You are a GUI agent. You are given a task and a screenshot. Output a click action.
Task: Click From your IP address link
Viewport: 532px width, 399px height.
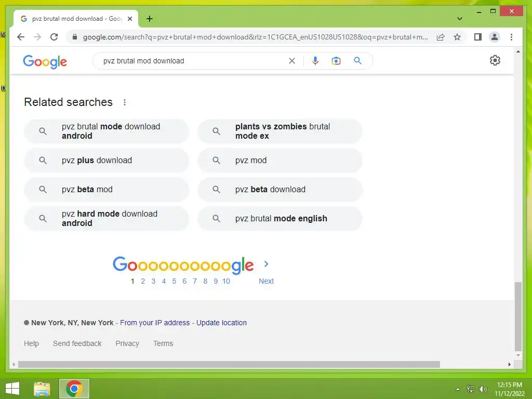155,323
